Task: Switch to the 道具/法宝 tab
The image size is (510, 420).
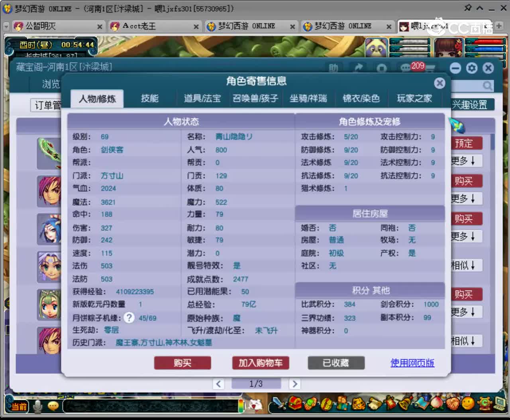Action: [202, 98]
